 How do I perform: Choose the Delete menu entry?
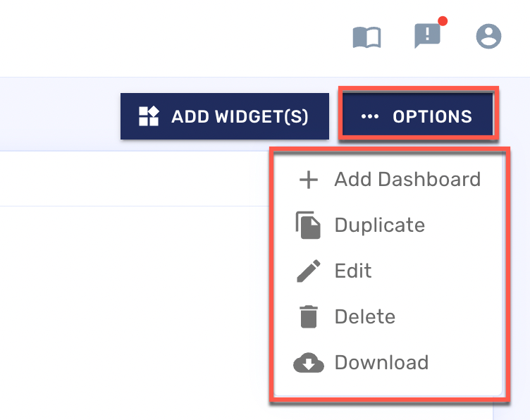tap(364, 317)
